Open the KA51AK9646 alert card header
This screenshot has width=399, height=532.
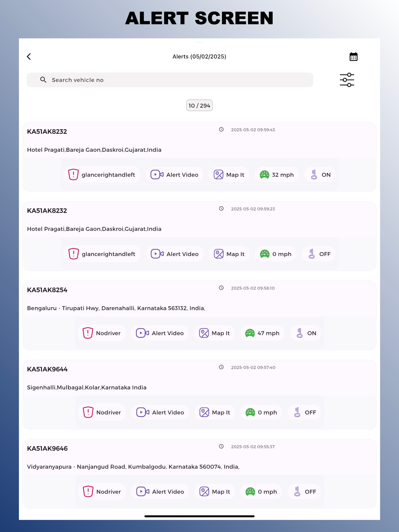tap(47, 448)
